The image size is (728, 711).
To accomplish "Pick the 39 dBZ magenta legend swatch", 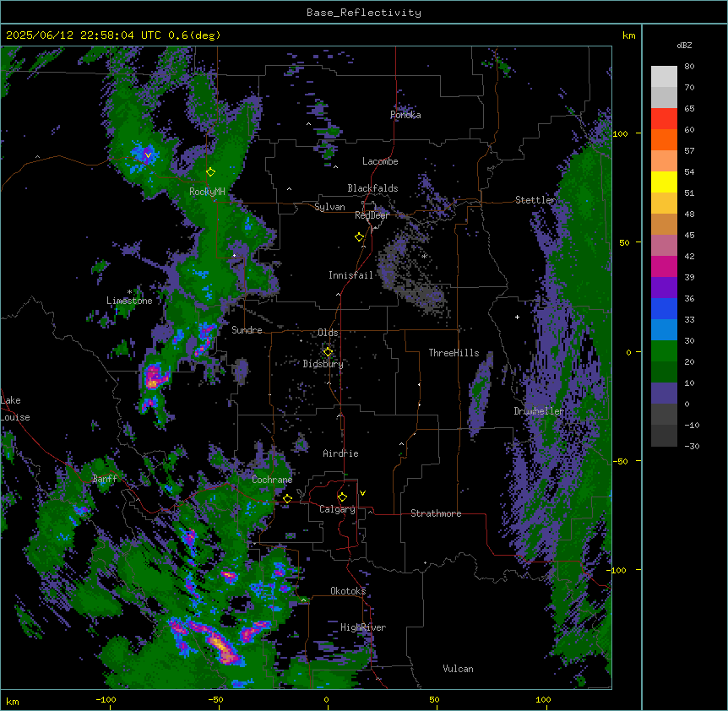I will 664,266.
